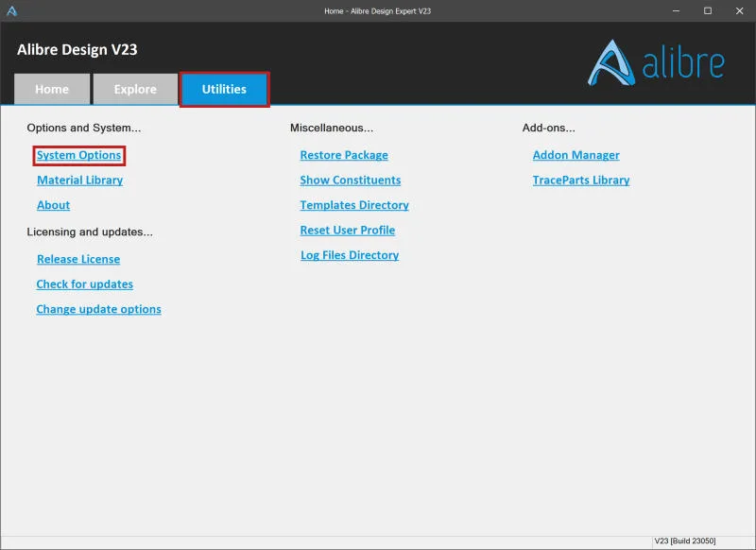Close the Alibre Design window
This screenshot has width=756, height=550.
pos(740,10)
